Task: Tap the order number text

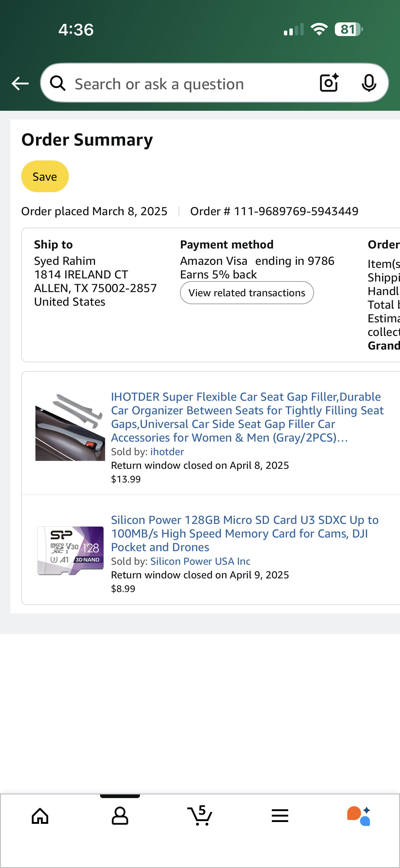Action: tap(274, 211)
